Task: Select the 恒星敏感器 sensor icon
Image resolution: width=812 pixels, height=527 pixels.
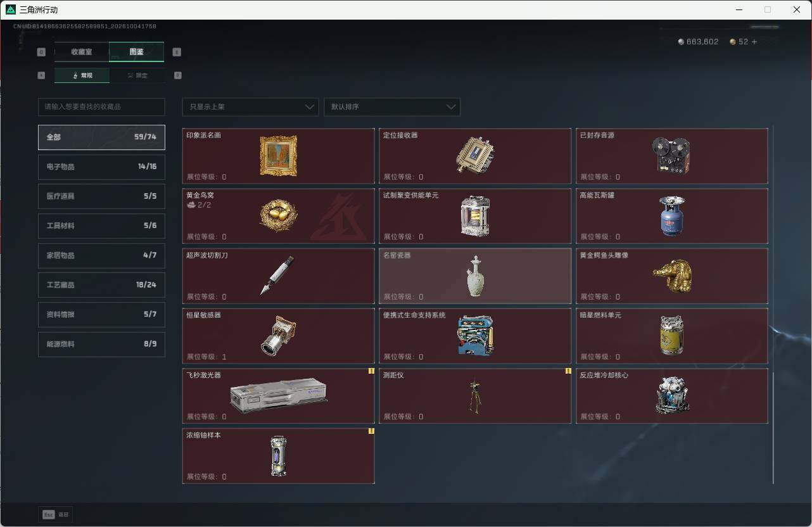Action: [278, 336]
